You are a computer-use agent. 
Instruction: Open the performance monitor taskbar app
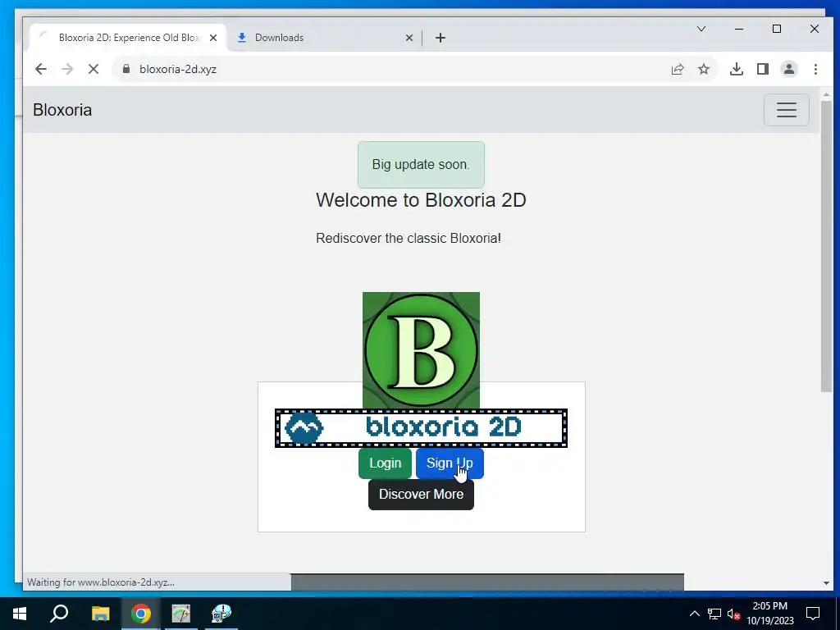click(181, 614)
